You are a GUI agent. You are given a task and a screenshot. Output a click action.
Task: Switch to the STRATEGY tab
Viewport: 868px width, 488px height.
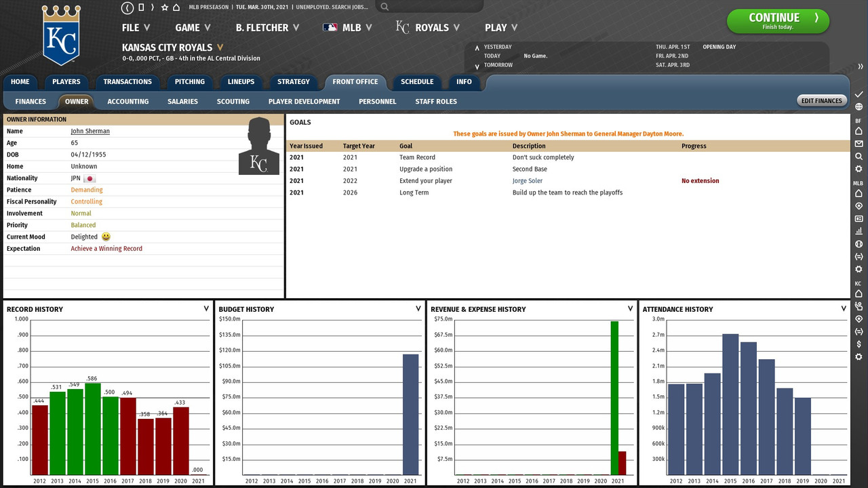pyautogui.click(x=294, y=82)
